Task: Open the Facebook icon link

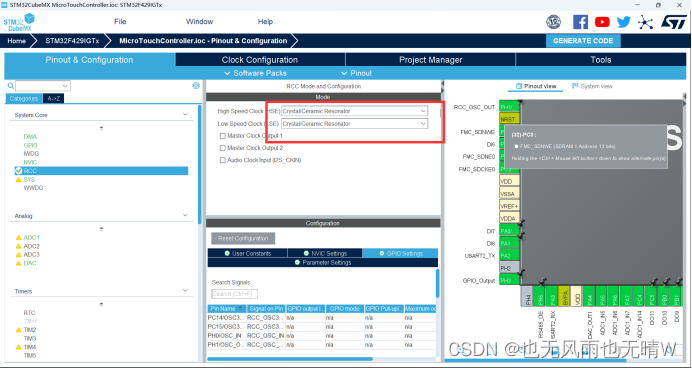Action: pyautogui.click(x=580, y=22)
